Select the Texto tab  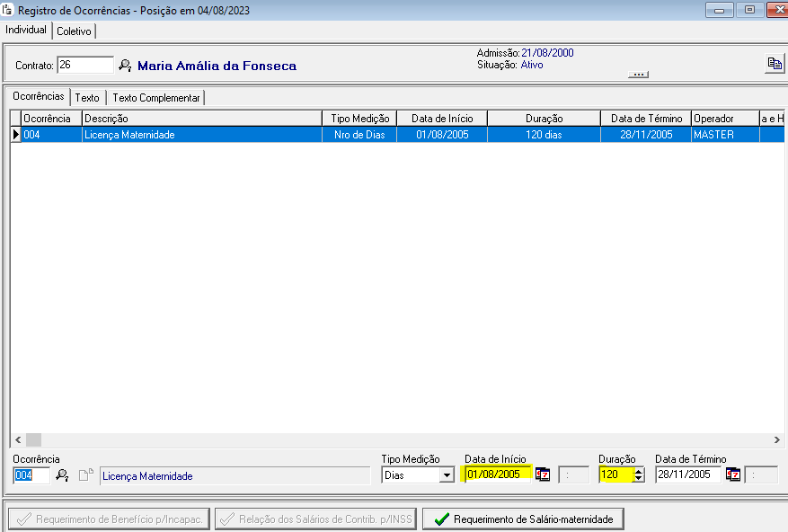[x=87, y=97]
